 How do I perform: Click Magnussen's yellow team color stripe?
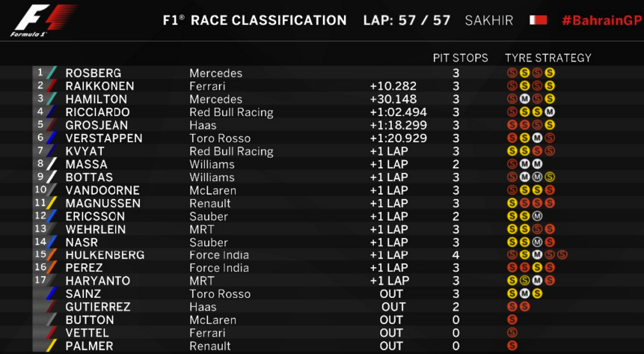52,203
